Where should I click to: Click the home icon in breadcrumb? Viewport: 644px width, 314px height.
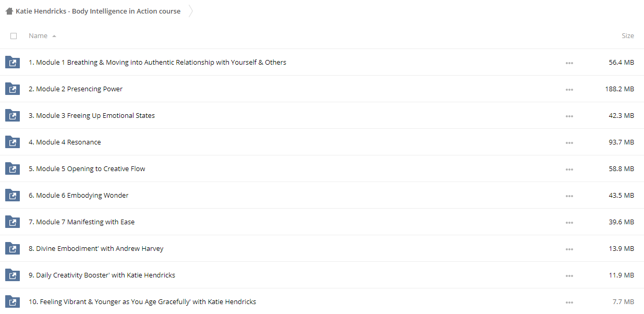point(9,11)
